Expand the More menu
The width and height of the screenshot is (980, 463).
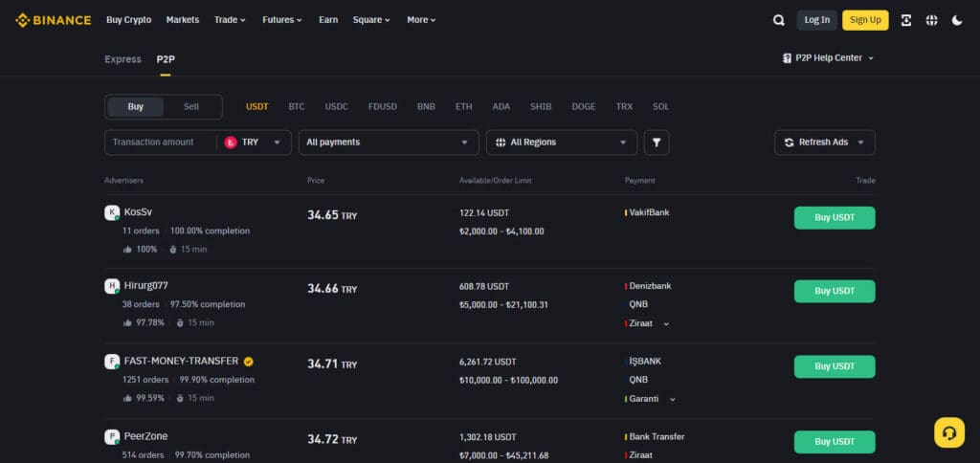pos(421,20)
